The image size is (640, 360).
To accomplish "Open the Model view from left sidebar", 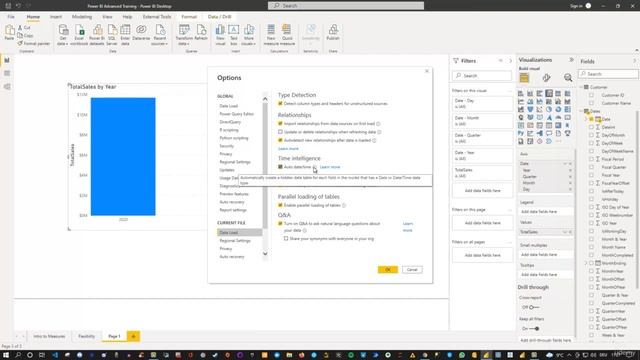I will (x=7, y=87).
